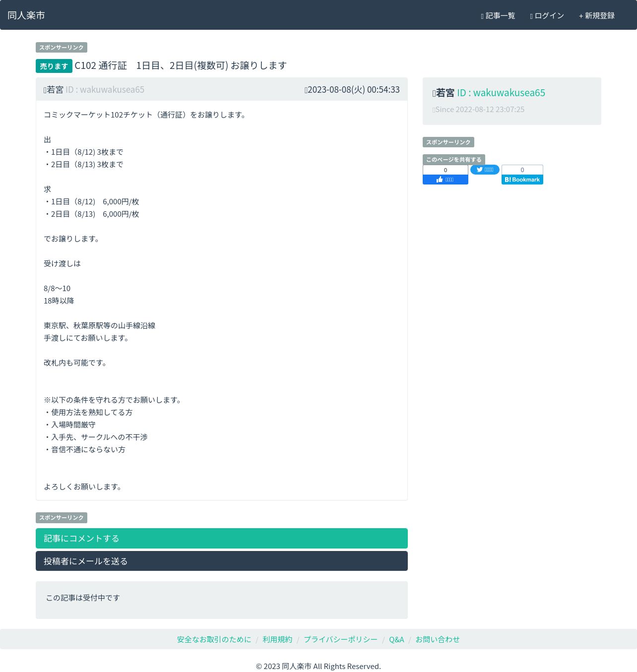Click このページを共有する label
The width and height of the screenshot is (637, 672).
454,160
